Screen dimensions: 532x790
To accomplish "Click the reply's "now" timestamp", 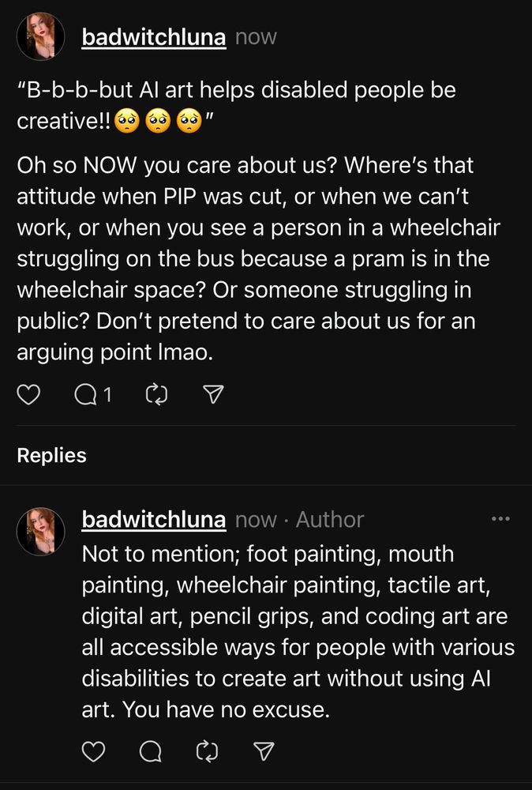I will pyautogui.click(x=256, y=520).
